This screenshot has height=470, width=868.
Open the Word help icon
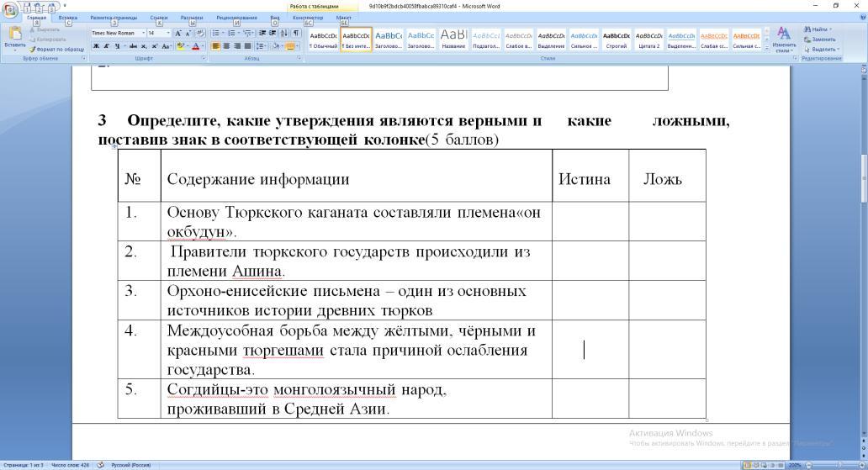pos(862,17)
